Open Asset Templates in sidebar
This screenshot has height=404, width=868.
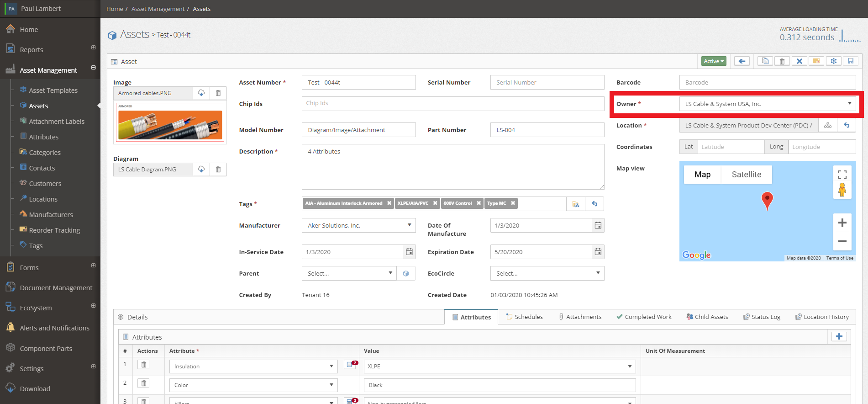pos(53,90)
